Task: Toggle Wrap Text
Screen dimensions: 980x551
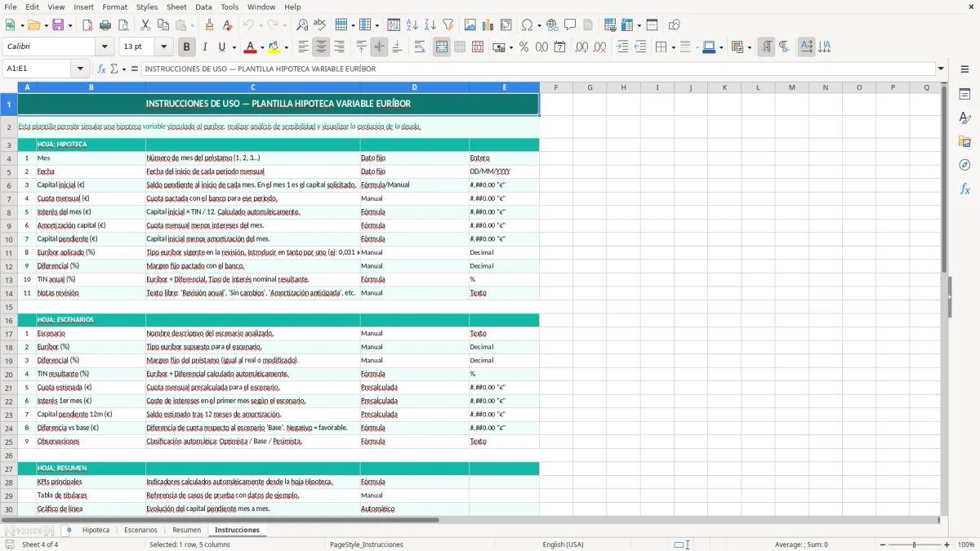Action: (x=420, y=47)
